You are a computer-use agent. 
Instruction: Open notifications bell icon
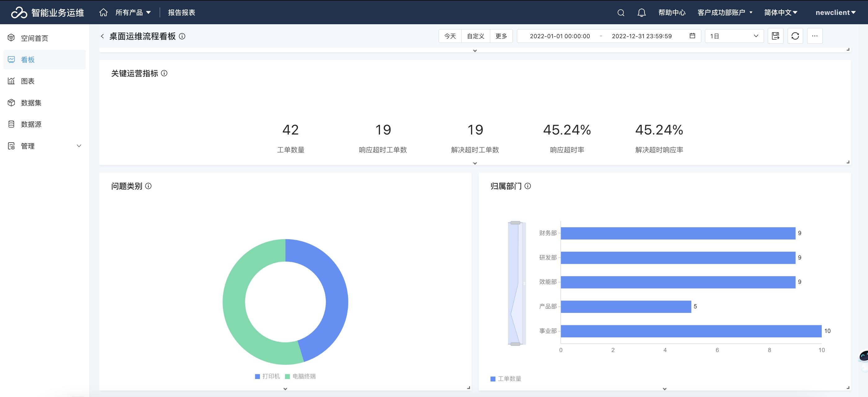click(642, 13)
